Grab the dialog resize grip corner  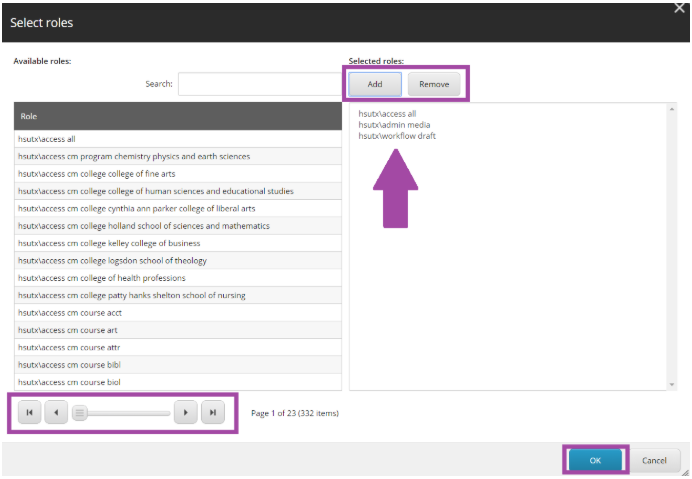click(x=685, y=472)
